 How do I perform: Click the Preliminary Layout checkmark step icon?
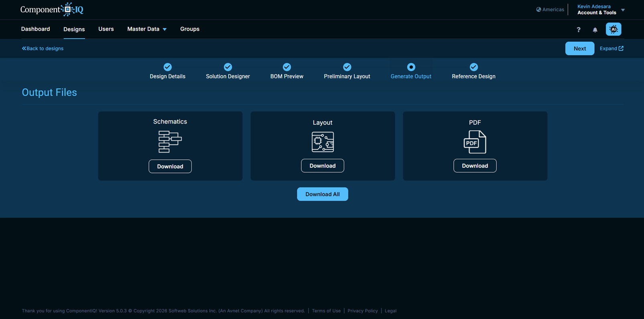pyautogui.click(x=347, y=67)
